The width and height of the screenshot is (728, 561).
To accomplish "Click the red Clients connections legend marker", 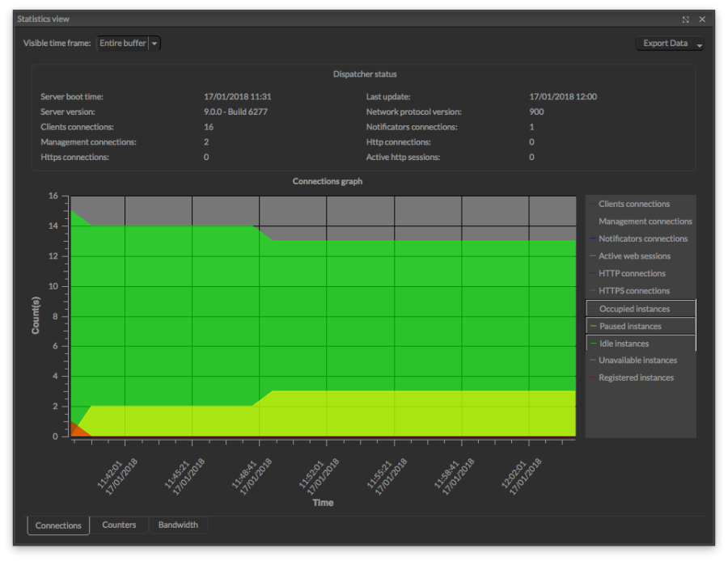I will [x=592, y=204].
